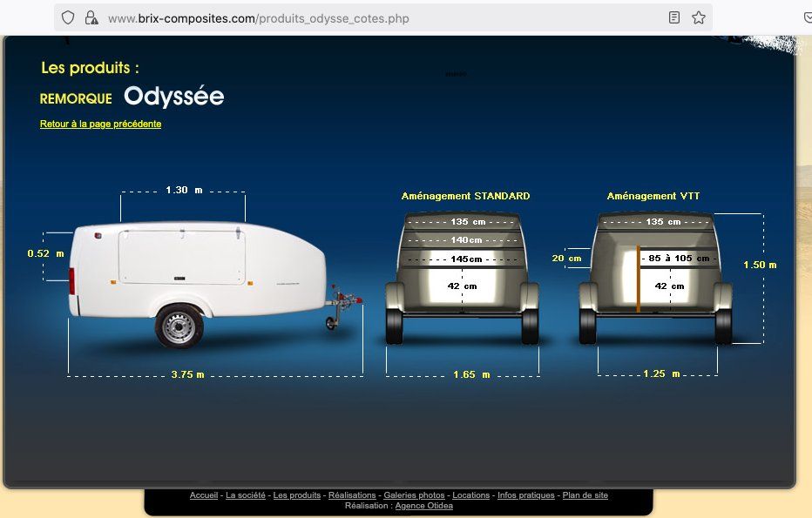Bookmark this page with the star icon
This screenshot has width=812, height=518.
click(699, 17)
